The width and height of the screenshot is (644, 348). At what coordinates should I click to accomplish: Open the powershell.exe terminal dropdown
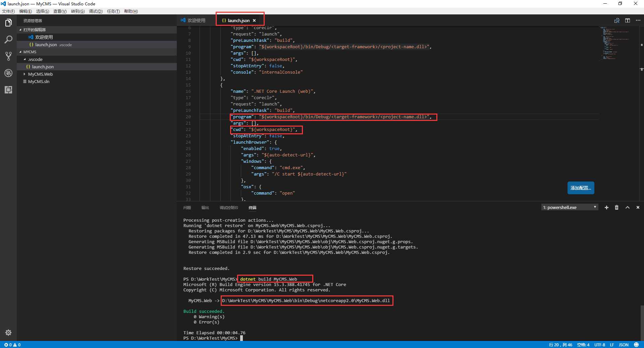click(570, 207)
